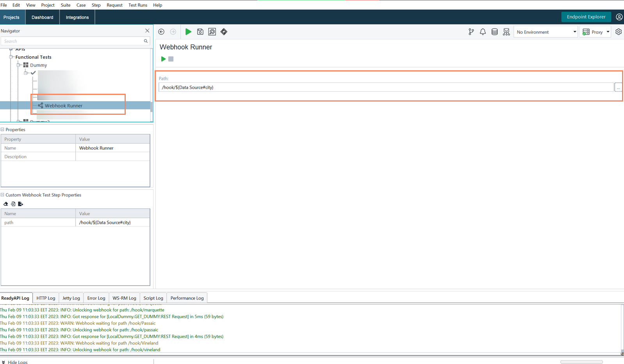624x364 pixels.
Task: Open the Request menu
Action: 114,5
